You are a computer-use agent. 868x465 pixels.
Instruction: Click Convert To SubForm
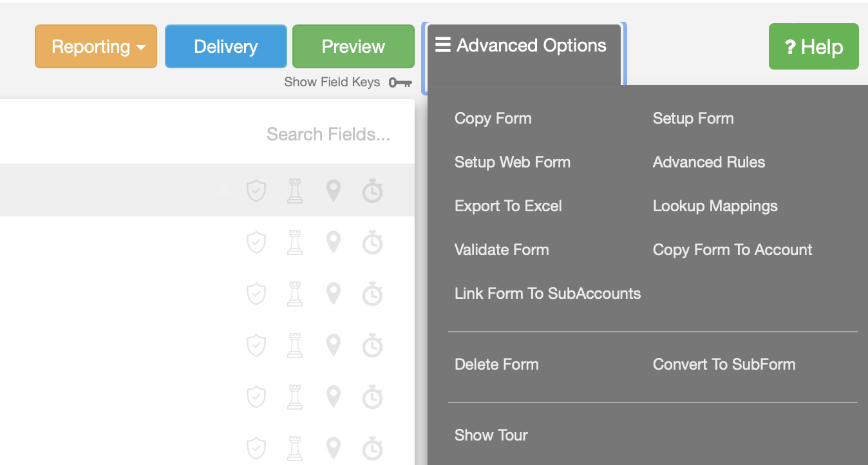(x=724, y=365)
